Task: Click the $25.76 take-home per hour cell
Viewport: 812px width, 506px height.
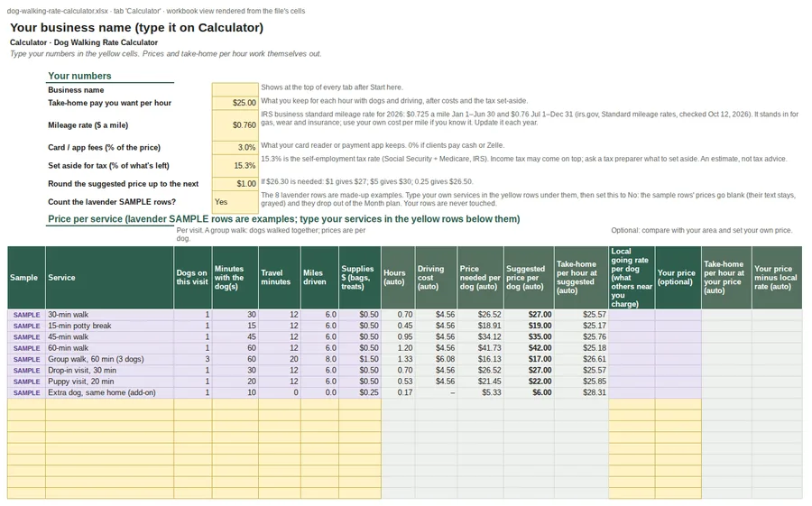Action: point(581,337)
